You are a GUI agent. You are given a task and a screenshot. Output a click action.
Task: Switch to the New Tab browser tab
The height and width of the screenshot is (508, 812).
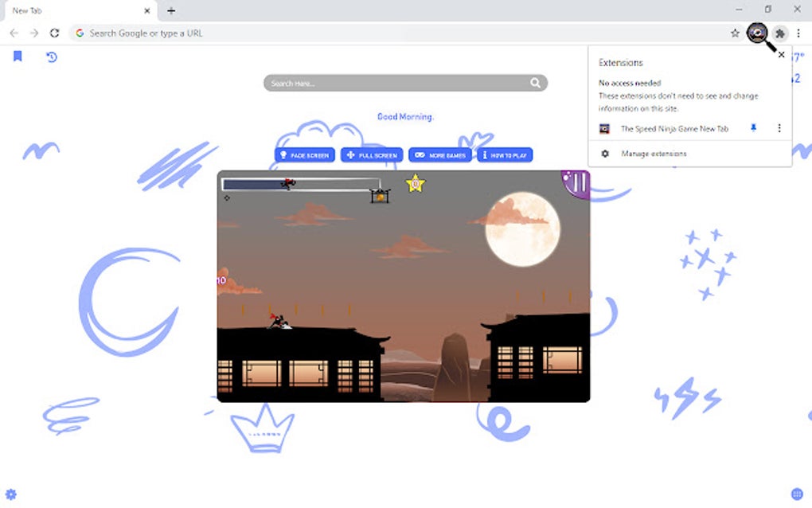(x=72, y=10)
